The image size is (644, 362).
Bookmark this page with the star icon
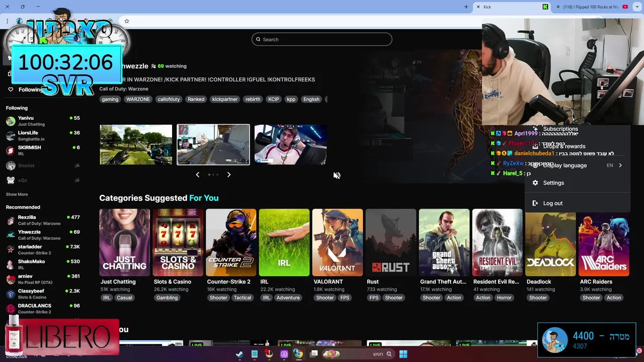(x=127, y=21)
